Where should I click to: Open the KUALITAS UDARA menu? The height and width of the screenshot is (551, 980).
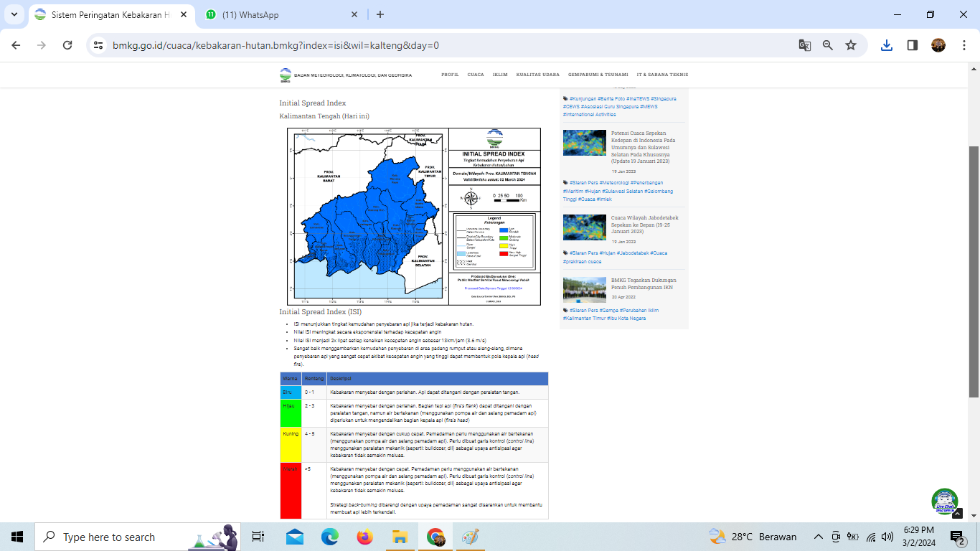click(x=538, y=75)
